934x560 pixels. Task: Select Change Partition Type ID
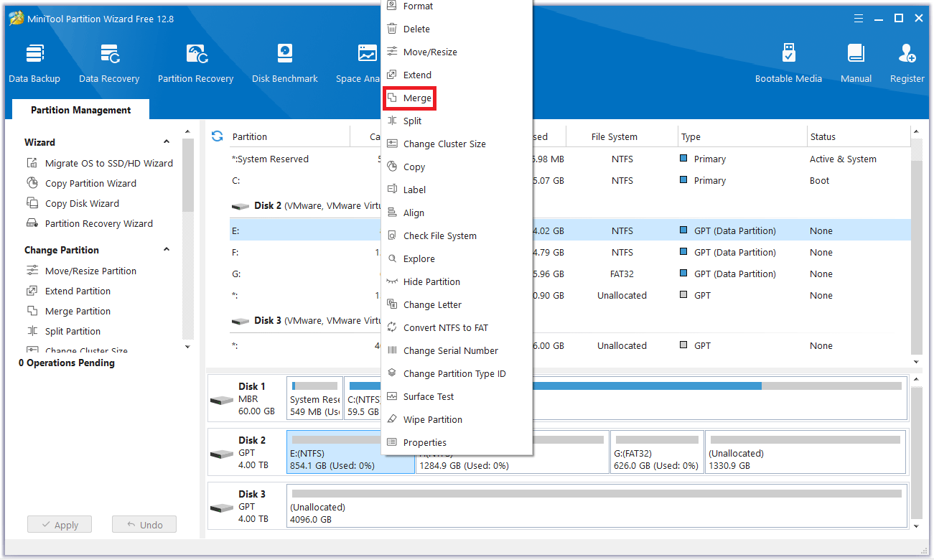[457, 373]
